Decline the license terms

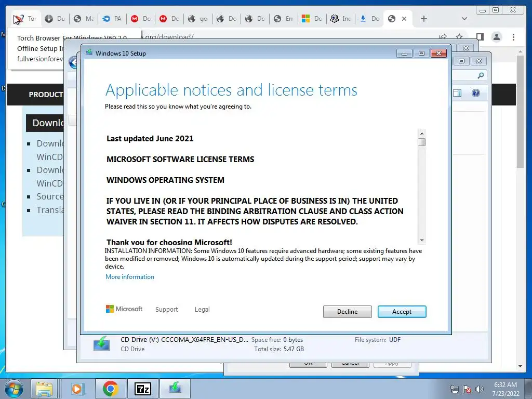[347, 312]
